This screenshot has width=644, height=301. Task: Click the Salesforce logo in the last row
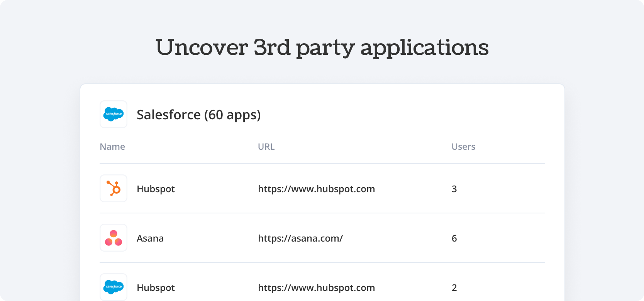(114, 287)
